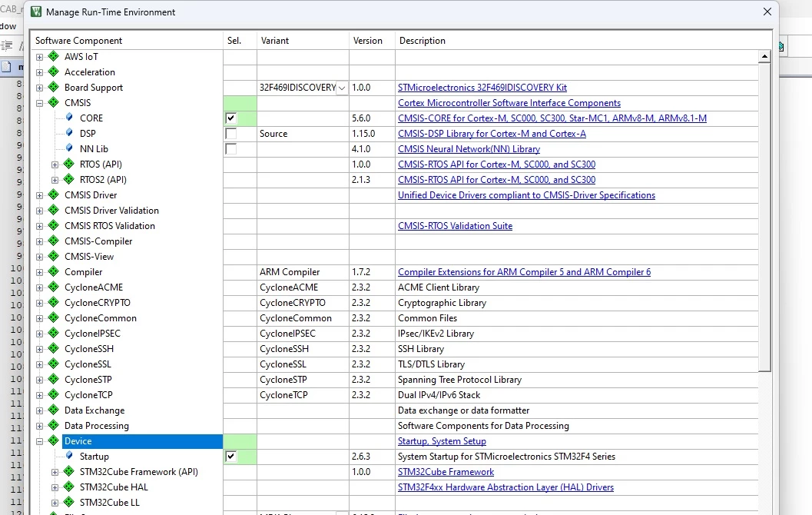The width and height of the screenshot is (812, 515).
Task: Click the STM32Cube HAL diamond icon
Action: pos(69,487)
